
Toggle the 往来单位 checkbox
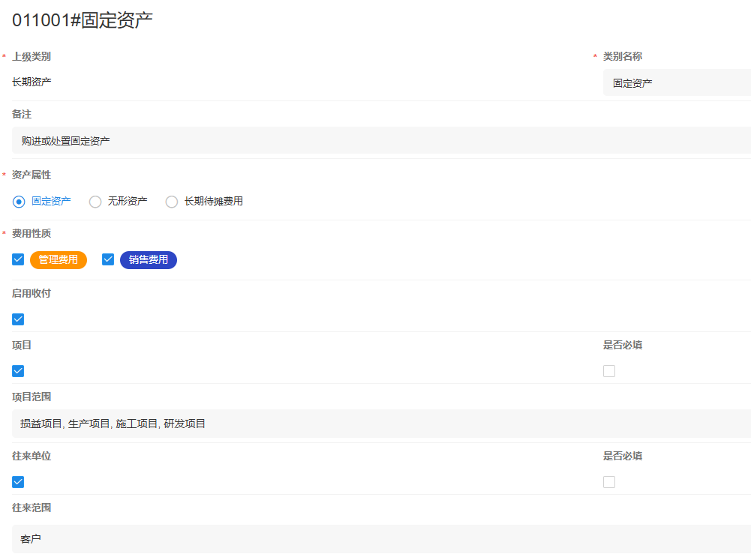coord(19,482)
